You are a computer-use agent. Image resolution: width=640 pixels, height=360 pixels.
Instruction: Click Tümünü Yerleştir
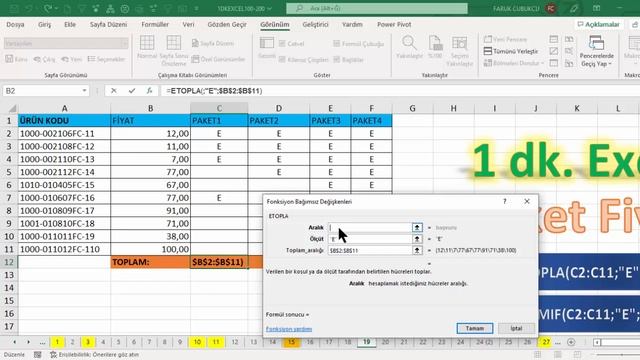pyautogui.click(x=511, y=51)
